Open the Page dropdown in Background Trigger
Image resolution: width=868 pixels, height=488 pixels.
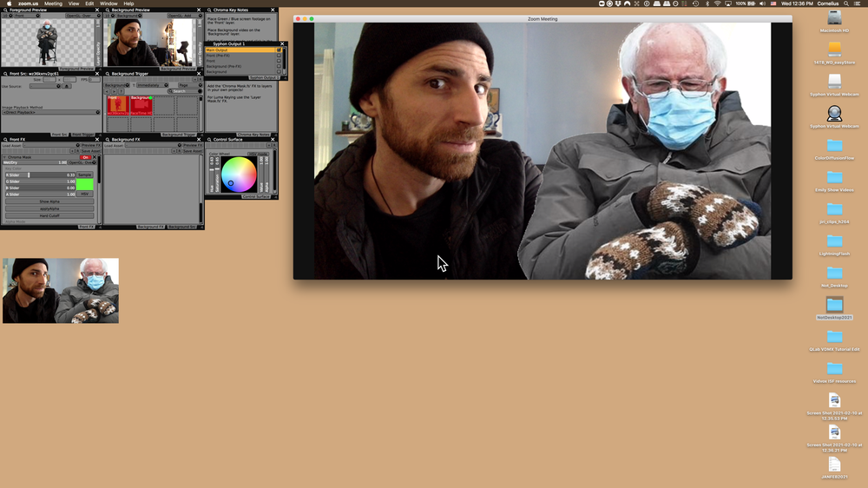[190, 85]
